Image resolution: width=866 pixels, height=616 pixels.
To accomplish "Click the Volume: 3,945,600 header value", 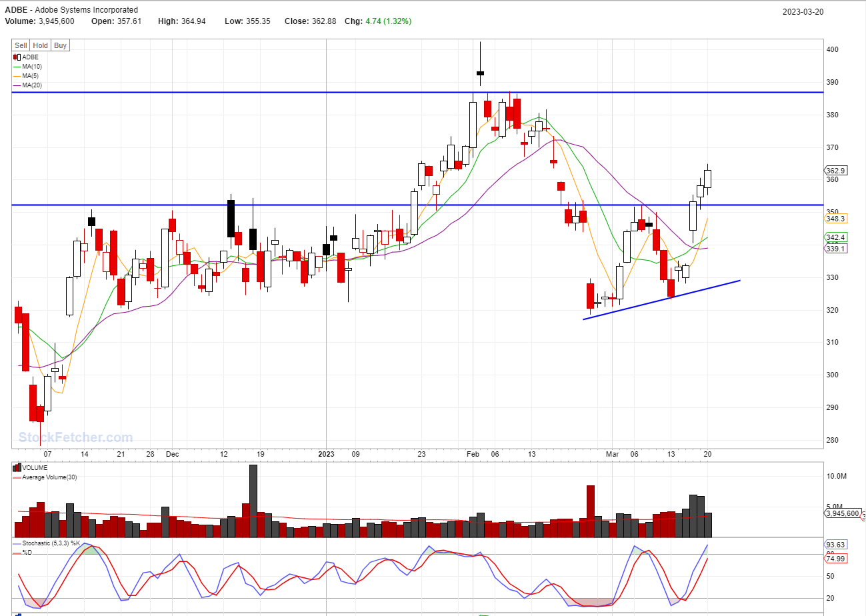I will tap(40, 21).
